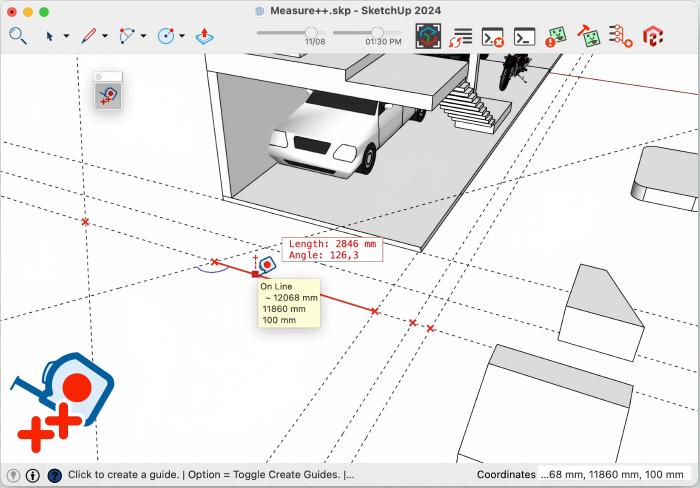Close the floating Measure++ toolbar
Viewport: 700px width, 488px height.
tap(99, 77)
